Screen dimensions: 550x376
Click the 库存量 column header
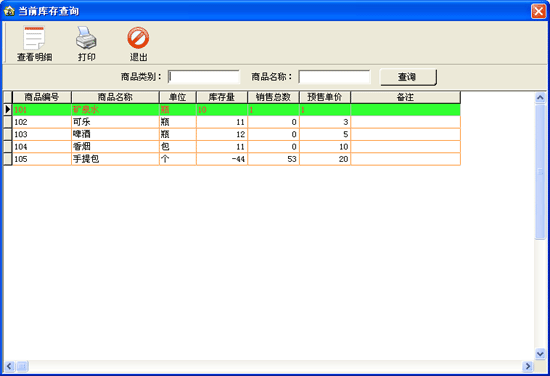point(222,97)
